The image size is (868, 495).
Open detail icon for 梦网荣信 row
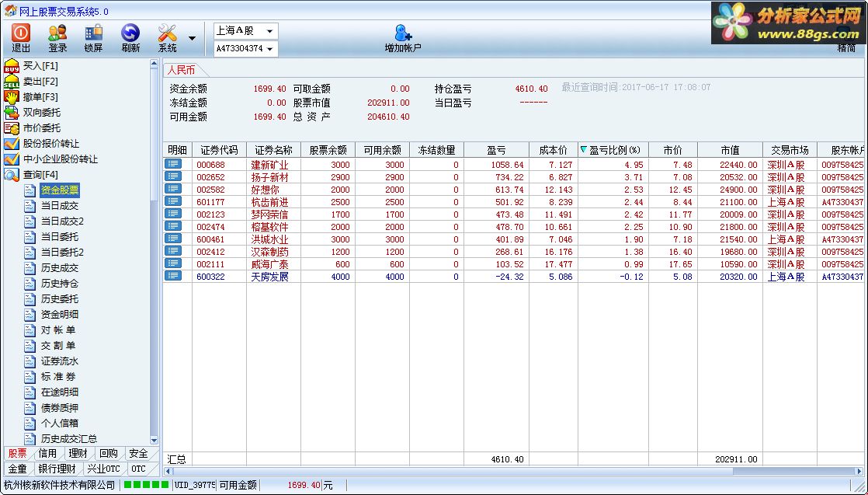[172, 214]
